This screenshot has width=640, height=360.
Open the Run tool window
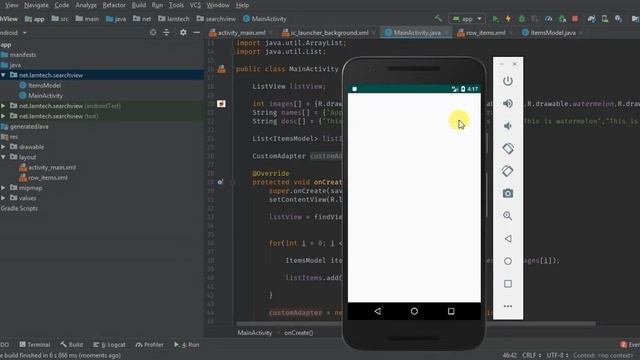pos(187,344)
